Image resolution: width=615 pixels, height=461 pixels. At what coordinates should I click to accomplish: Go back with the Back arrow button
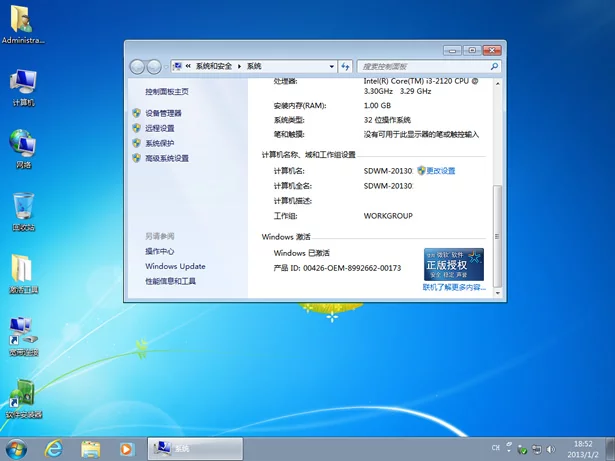pos(137,67)
